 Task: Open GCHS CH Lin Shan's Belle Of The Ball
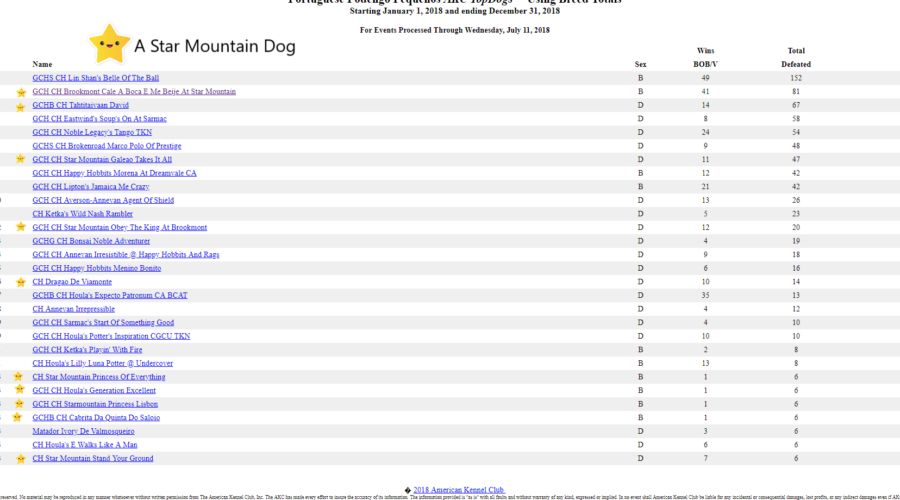click(x=95, y=78)
